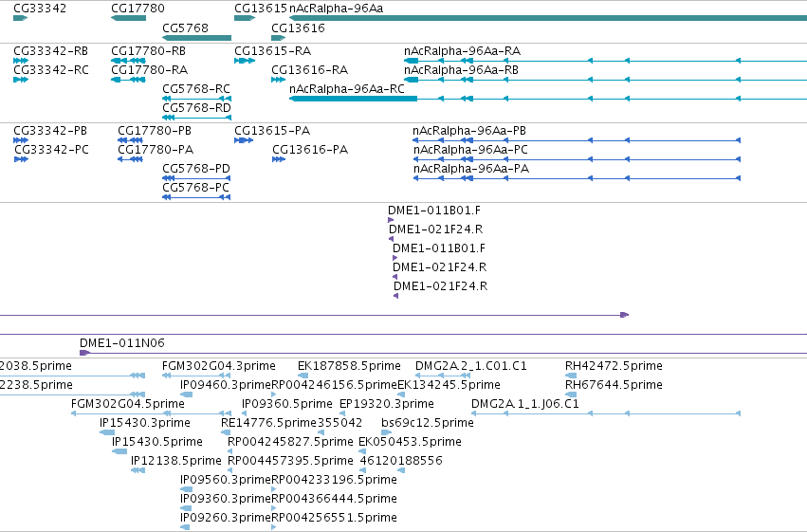Select the CG13615 gene label
The image size is (807, 532).
click(x=261, y=9)
